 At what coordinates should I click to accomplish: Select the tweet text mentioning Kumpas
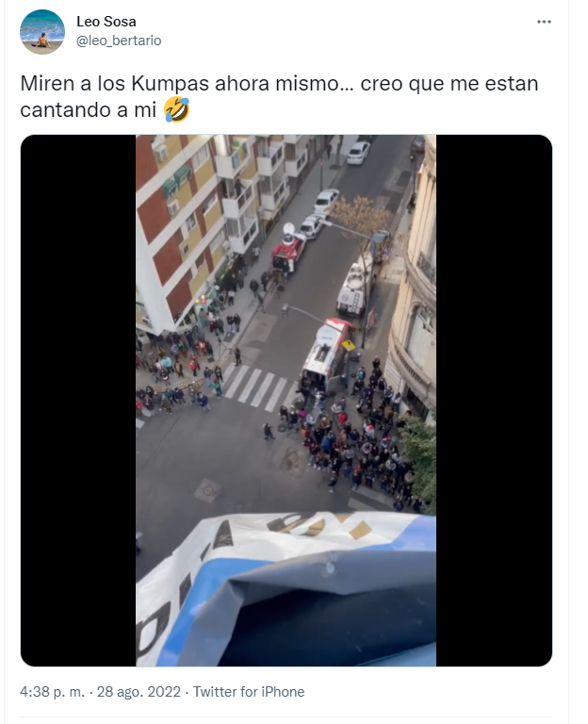(279, 96)
